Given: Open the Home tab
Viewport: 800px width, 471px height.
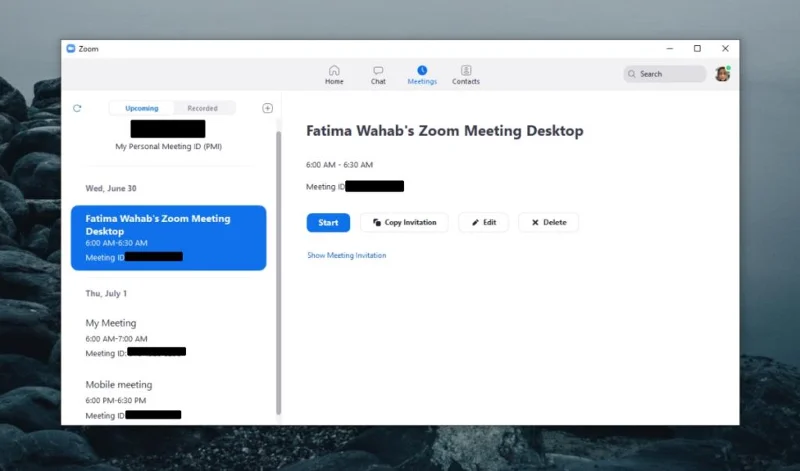Looking at the screenshot, I should pos(334,75).
